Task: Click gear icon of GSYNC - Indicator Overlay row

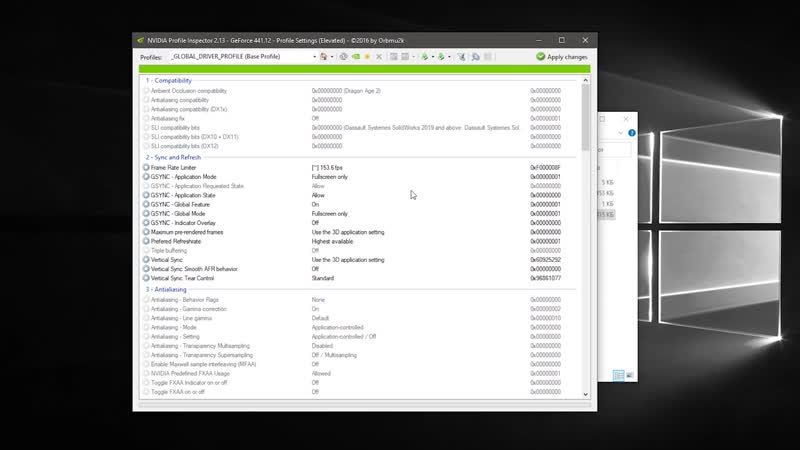Action: (x=146, y=222)
